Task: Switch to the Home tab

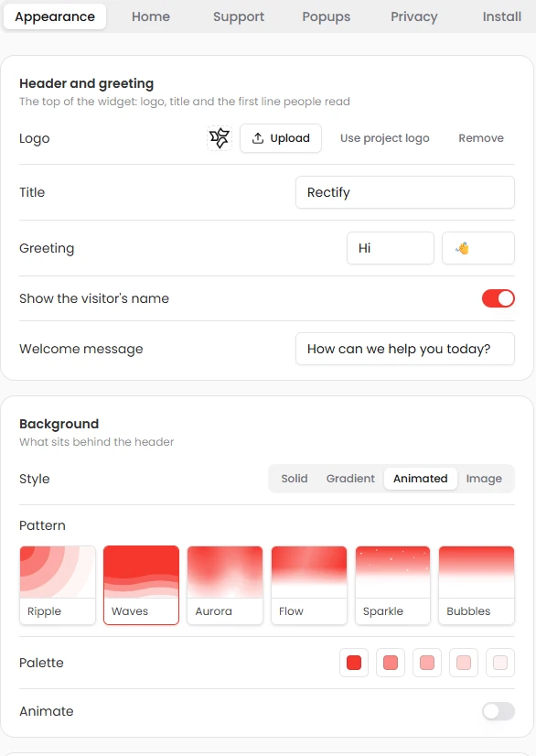Action: coord(151,16)
